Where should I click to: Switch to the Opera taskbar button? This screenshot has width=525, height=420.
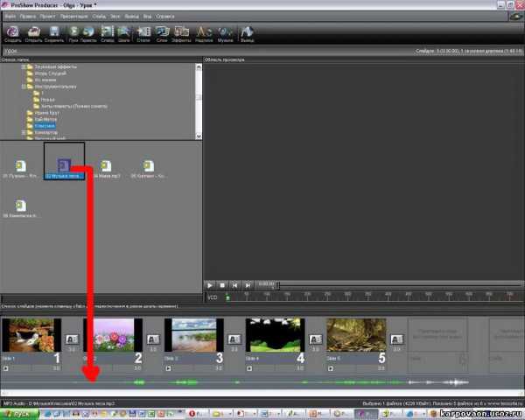196,414
